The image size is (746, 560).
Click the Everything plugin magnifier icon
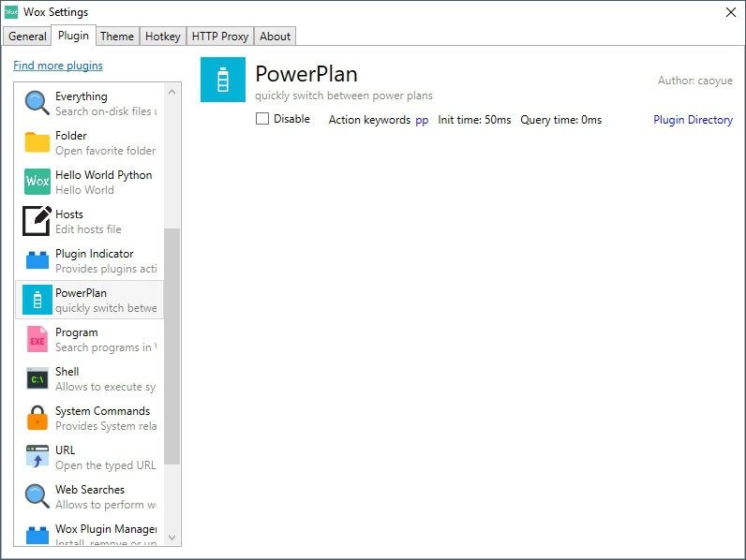pos(37,103)
